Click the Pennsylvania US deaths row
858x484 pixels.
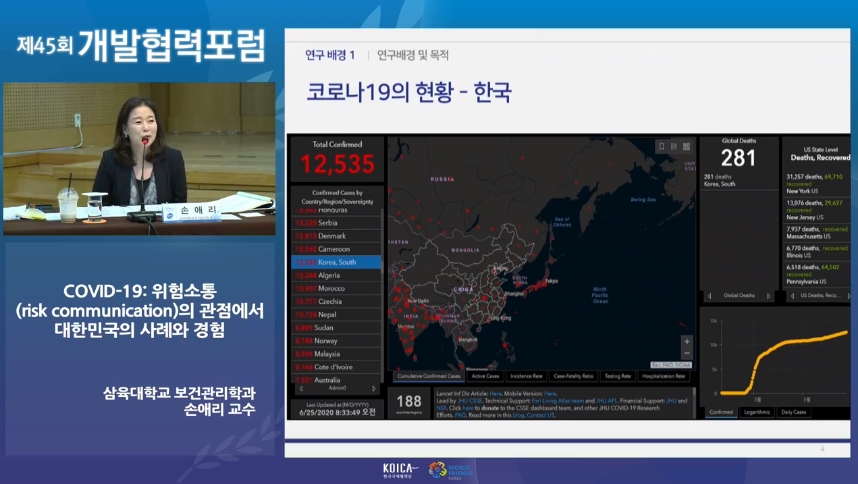(816, 274)
